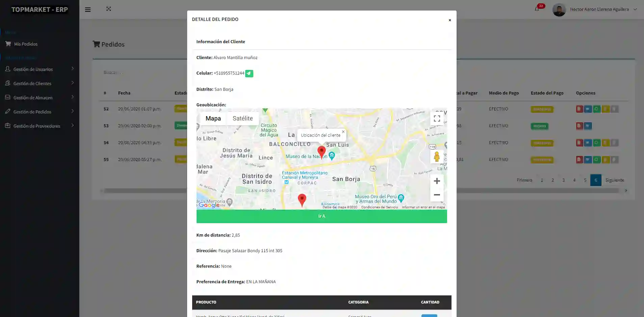The height and width of the screenshot is (317, 644).
Task: Click the hamburger menu icon
Action: (88, 10)
